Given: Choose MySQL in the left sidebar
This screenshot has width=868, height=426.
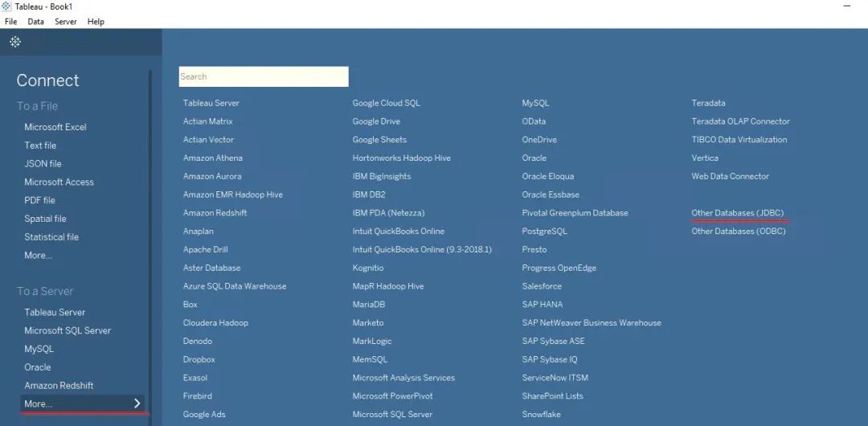Looking at the screenshot, I should point(39,349).
